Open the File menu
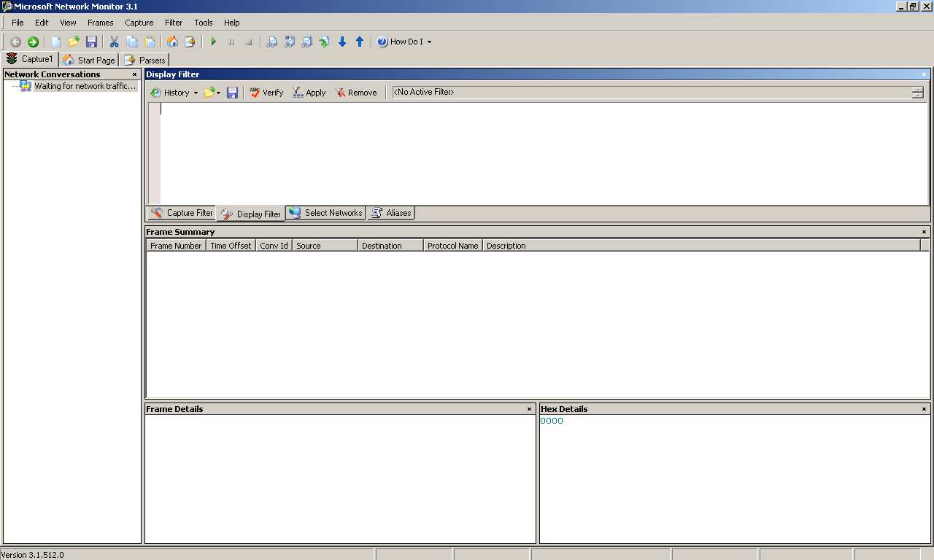934x560 pixels. click(x=18, y=23)
